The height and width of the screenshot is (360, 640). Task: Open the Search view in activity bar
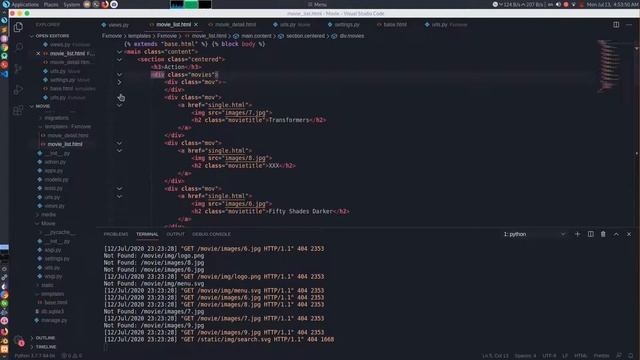(18, 47)
